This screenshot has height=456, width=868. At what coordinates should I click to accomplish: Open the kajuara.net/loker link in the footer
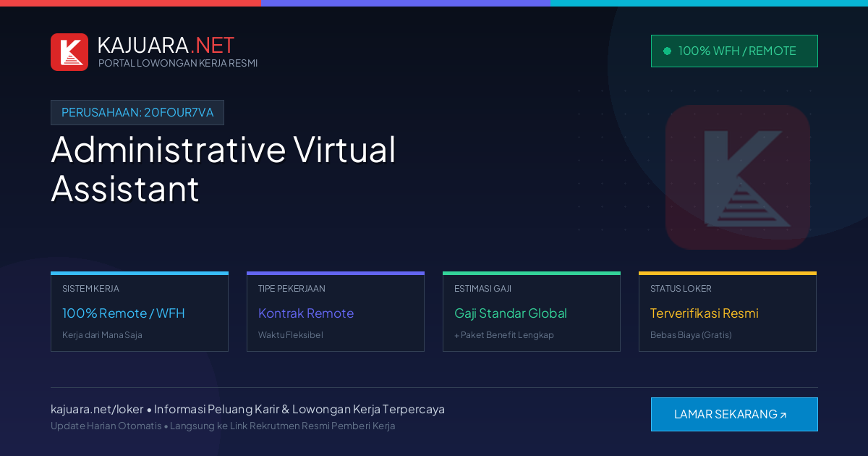pyautogui.click(x=97, y=409)
